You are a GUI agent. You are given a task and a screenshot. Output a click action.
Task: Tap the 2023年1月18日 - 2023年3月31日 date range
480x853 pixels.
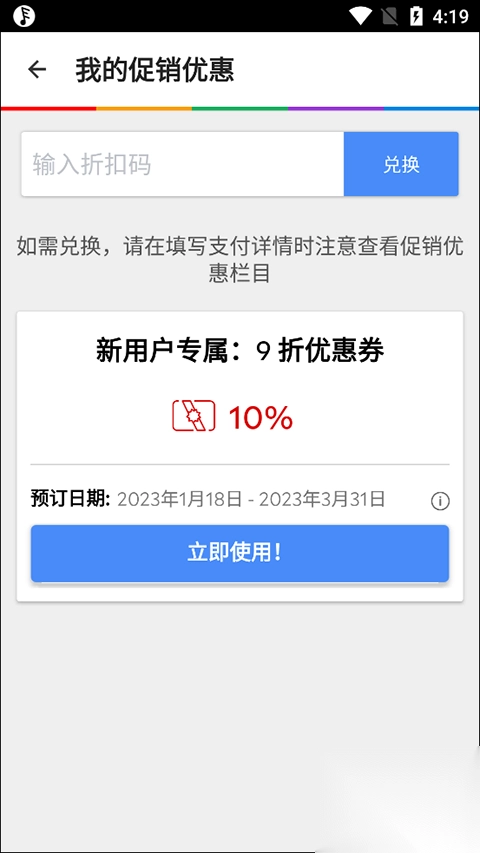251,499
